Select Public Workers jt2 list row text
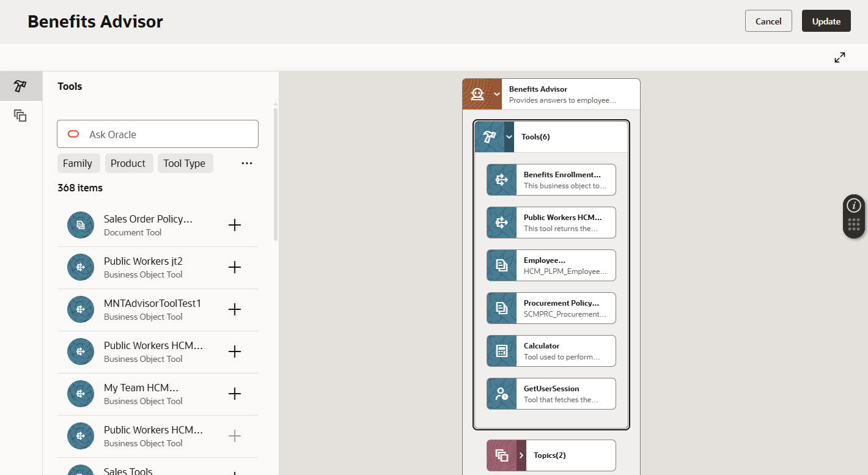The height and width of the screenshot is (475, 868). pos(143,261)
